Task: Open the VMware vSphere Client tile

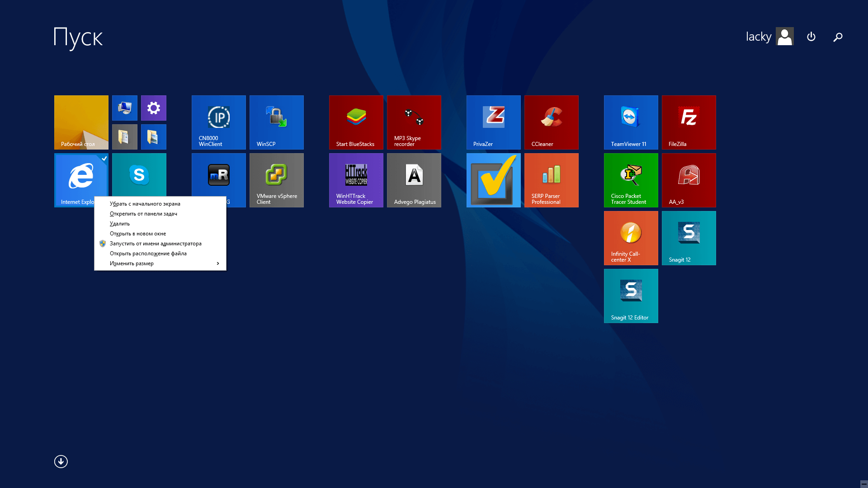Action: [276, 180]
